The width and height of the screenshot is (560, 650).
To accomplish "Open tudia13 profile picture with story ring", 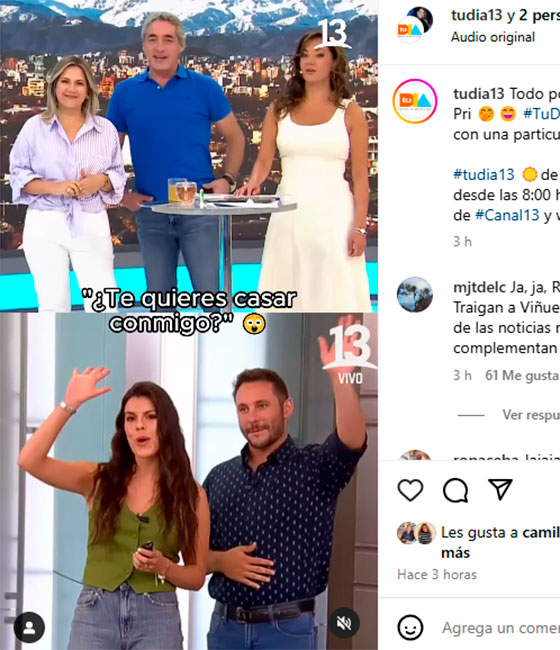I will [x=415, y=101].
